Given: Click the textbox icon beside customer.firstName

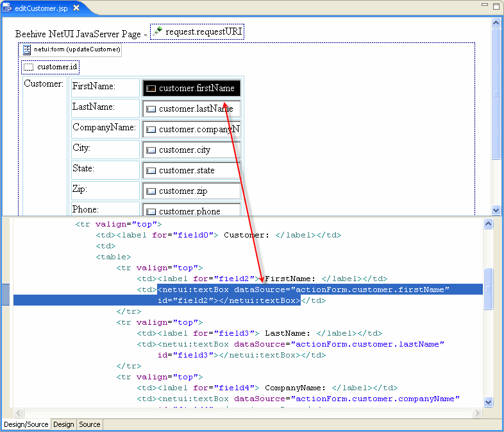Looking at the screenshot, I should point(151,89).
